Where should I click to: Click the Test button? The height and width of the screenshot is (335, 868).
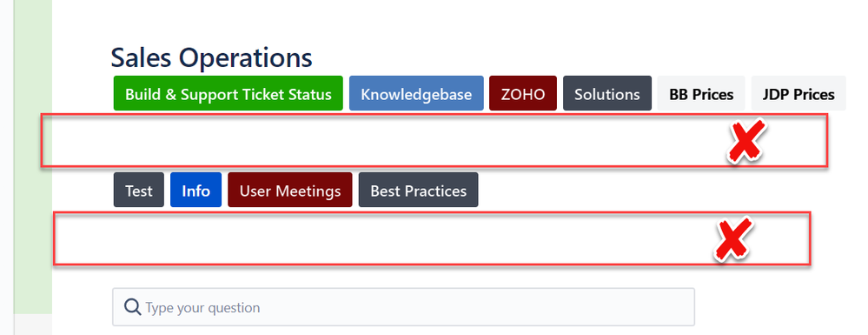(x=139, y=191)
